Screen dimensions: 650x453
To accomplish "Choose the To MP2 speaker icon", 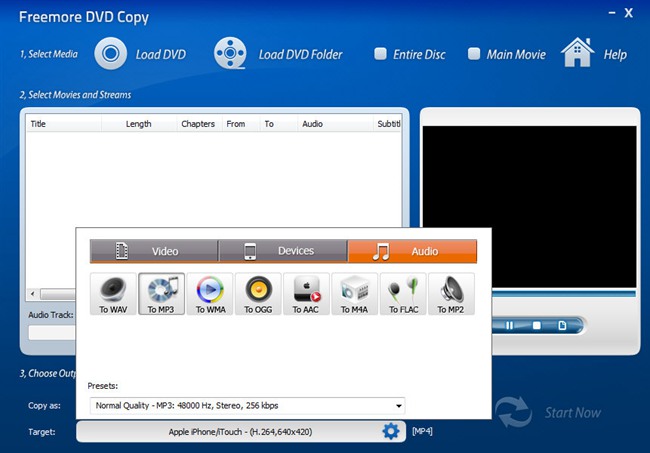I will tap(451, 294).
